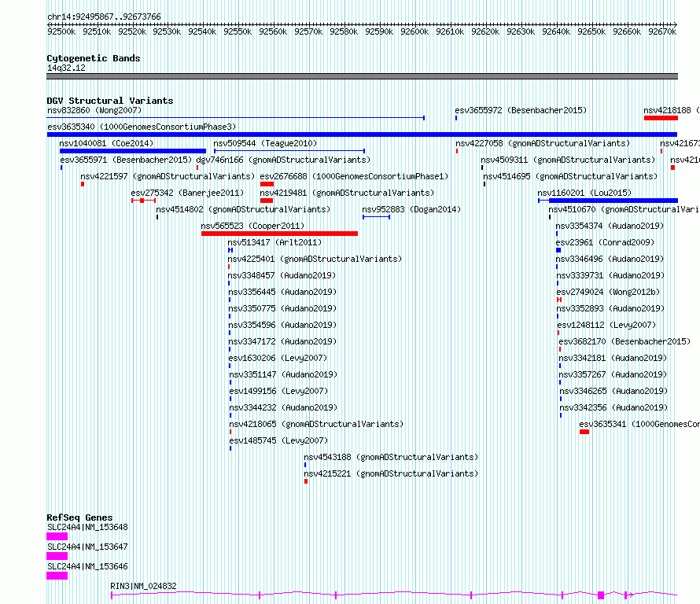Click nsv3351147 (Audano2019) label
The image size is (700, 604).
coord(283,374)
